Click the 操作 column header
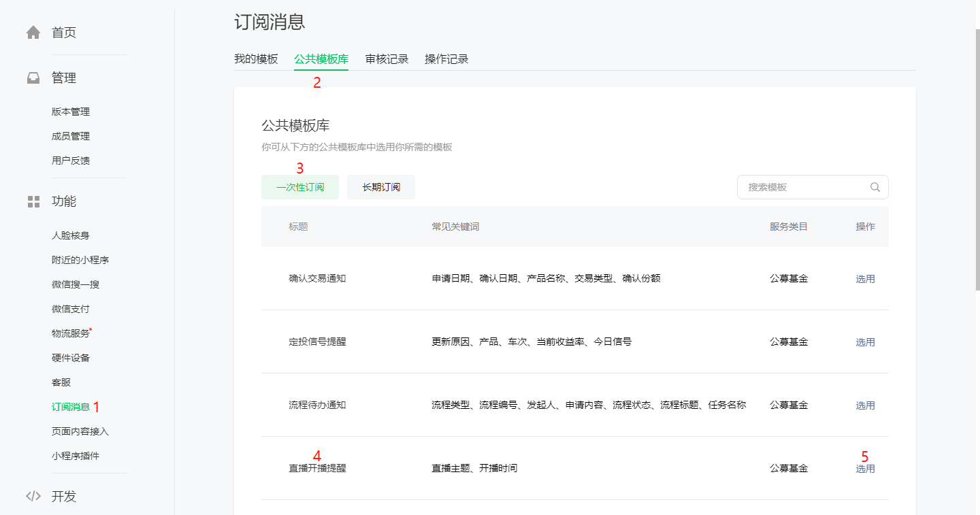The image size is (980, 515). 866,227
